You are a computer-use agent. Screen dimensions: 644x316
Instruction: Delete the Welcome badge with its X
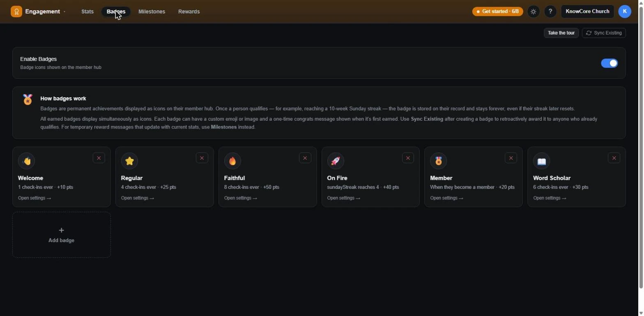99,158
